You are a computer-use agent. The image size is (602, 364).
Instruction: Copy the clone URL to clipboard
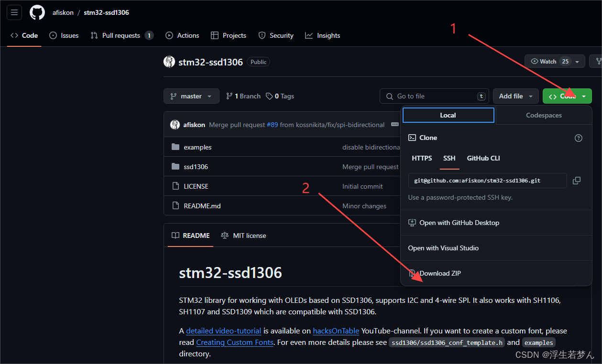[577, 181]
